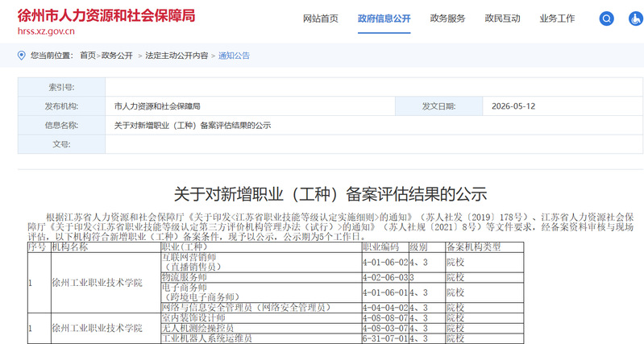Select the 政府信息公开 tab
The image size is (644, 344).
384,19
